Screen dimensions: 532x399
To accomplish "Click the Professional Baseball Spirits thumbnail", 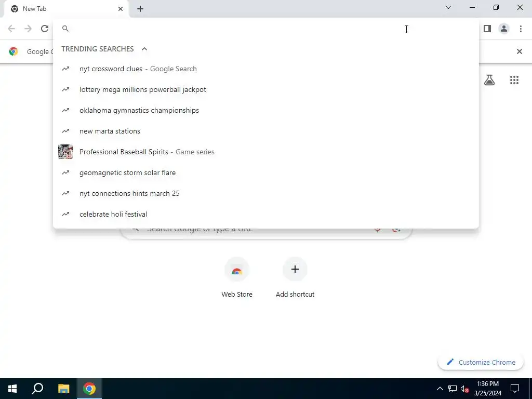I will 65,152.
